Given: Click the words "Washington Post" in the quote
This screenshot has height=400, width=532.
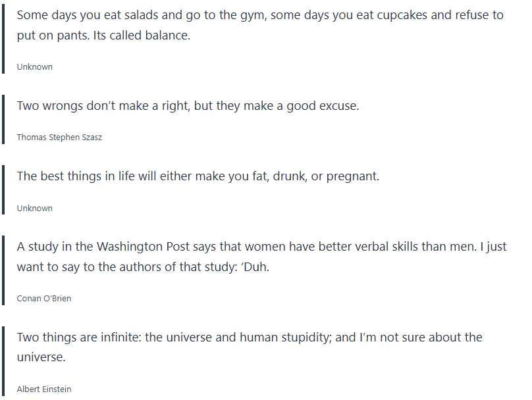Looking at the screenshot, I should [x=145, y=247].
